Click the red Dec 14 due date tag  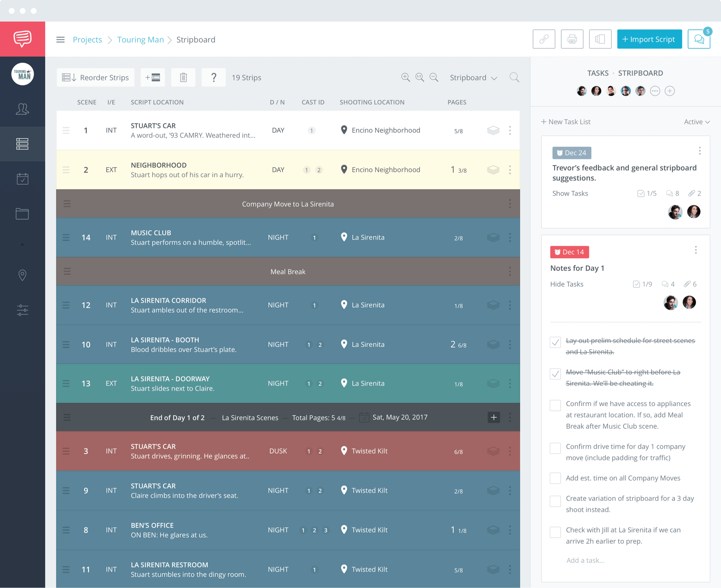569,252
